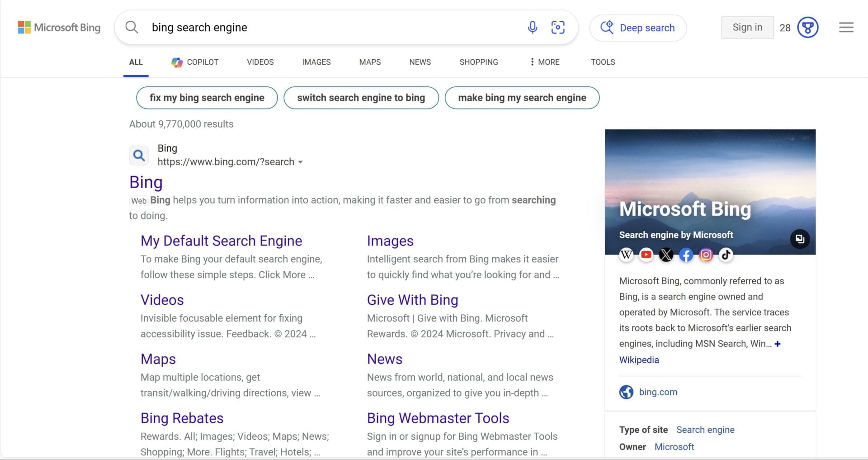
Task: Open the hamburger menu
Action: tap(846, 27)
